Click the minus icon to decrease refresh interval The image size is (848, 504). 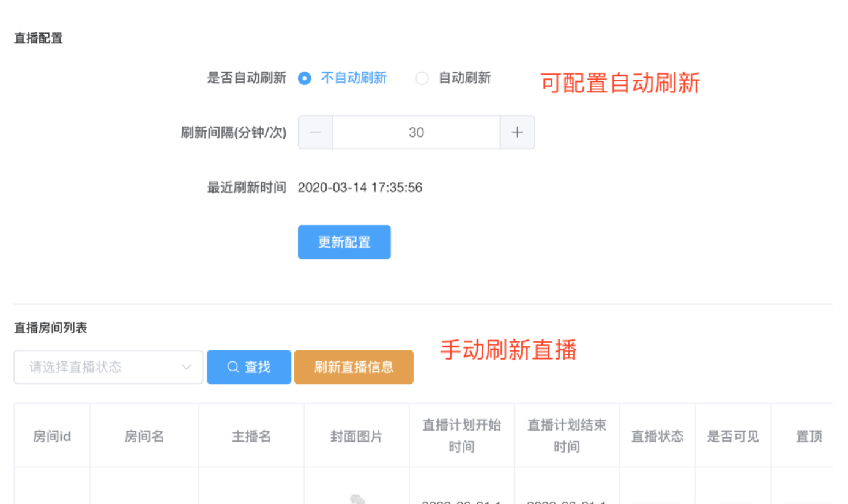(x=315, y=132)
